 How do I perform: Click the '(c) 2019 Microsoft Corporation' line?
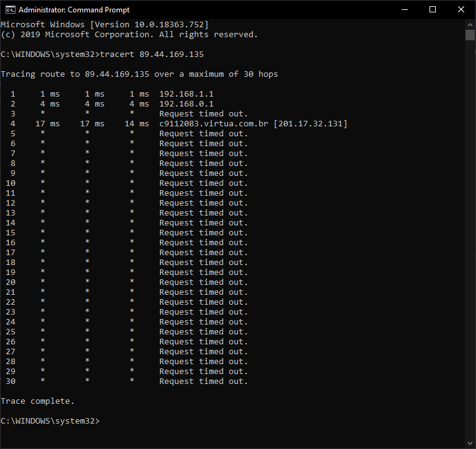click(130, 35)
